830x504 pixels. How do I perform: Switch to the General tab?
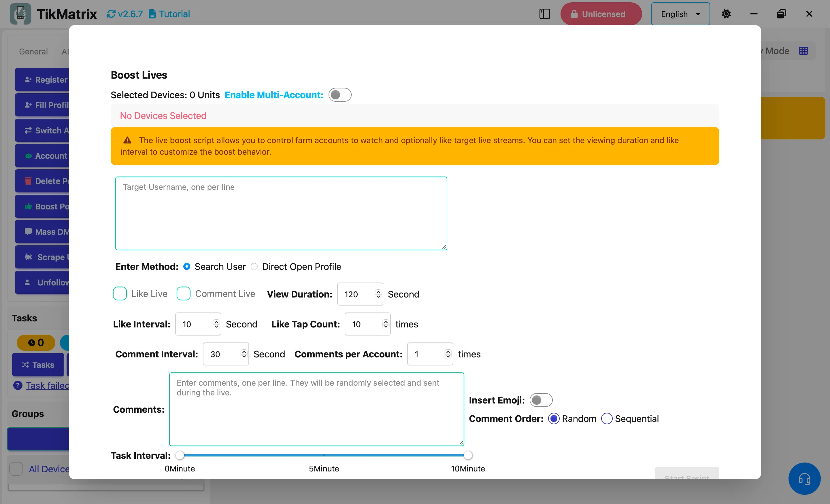pyautogui.click(x=33, y=52)
